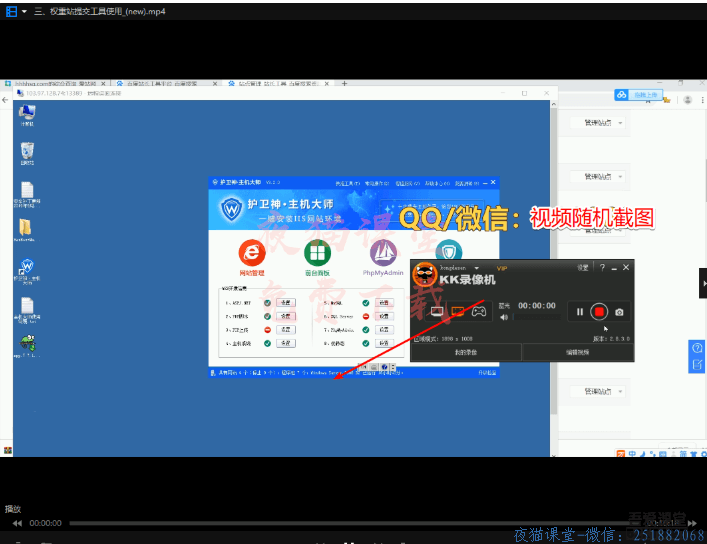The width and height of the screenshot is (707, 544).
Task: Select the Recycle Bin desktop icon
Action: point(27,153)
